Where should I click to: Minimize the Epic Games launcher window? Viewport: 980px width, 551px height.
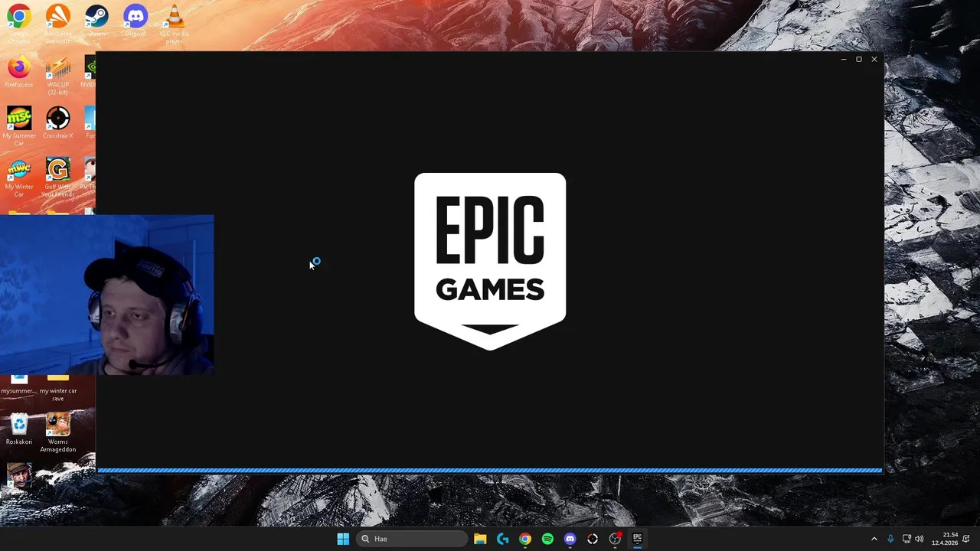click(x=844, y=59)
